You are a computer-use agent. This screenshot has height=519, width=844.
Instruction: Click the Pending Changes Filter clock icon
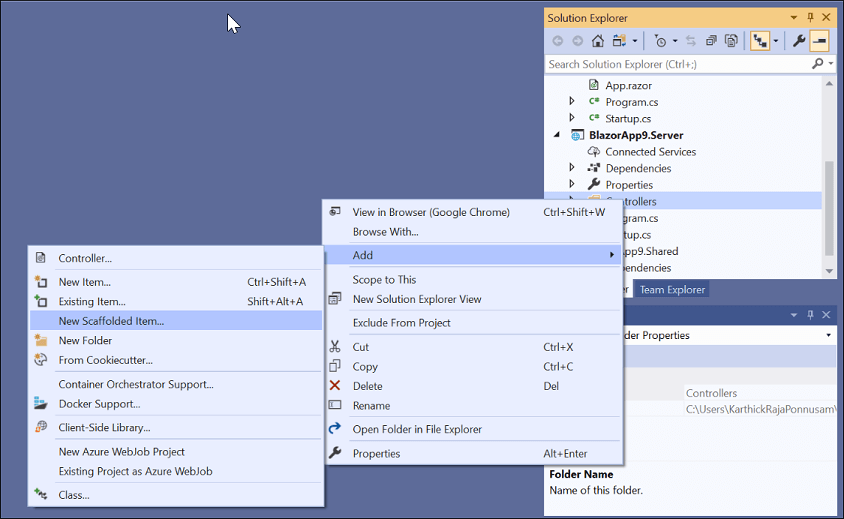tap(660, 41)
